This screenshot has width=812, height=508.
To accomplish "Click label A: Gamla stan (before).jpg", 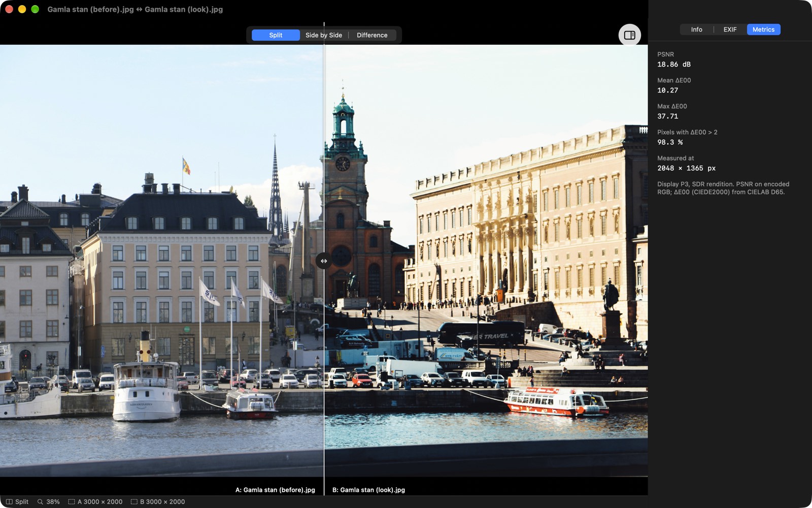I will [x=275, y=490].
